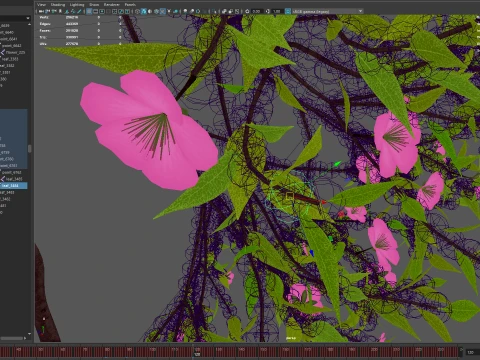This screenshot has width=480, height=360.
Task: Click the yellow center manipulator handle
Action: tap(290, 196)
